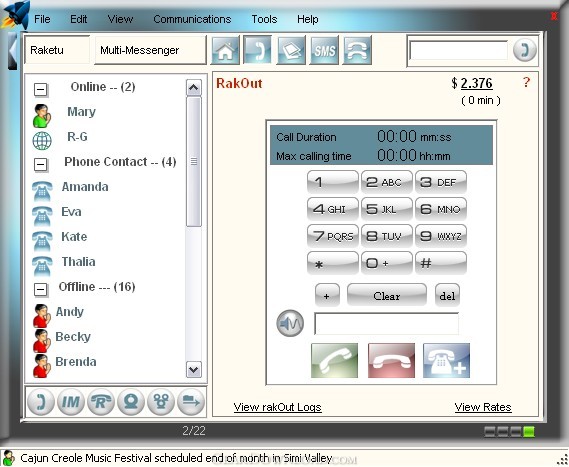Open the File menu
The height and width of the screenshot is (467, 569).
[x=42, y=19]
